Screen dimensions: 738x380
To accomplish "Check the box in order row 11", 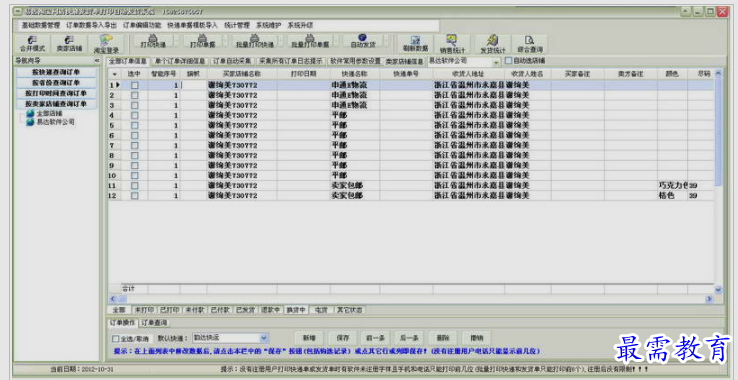I will click(x=135, y=186).
